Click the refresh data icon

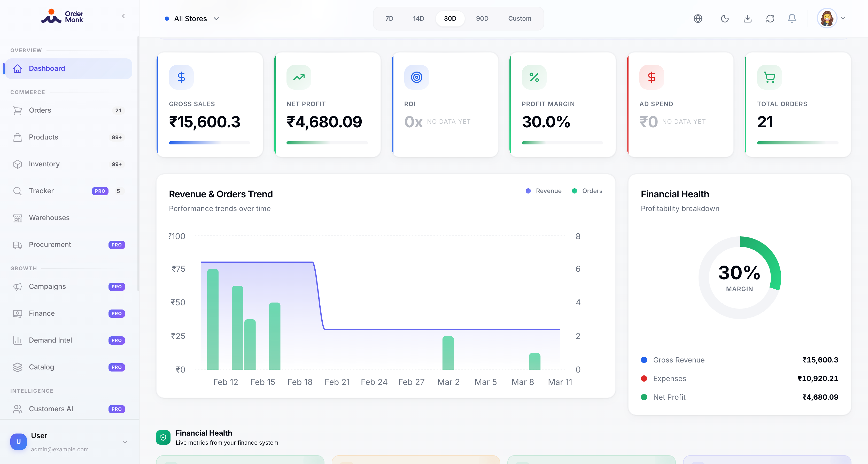click(x=770, y=19)
